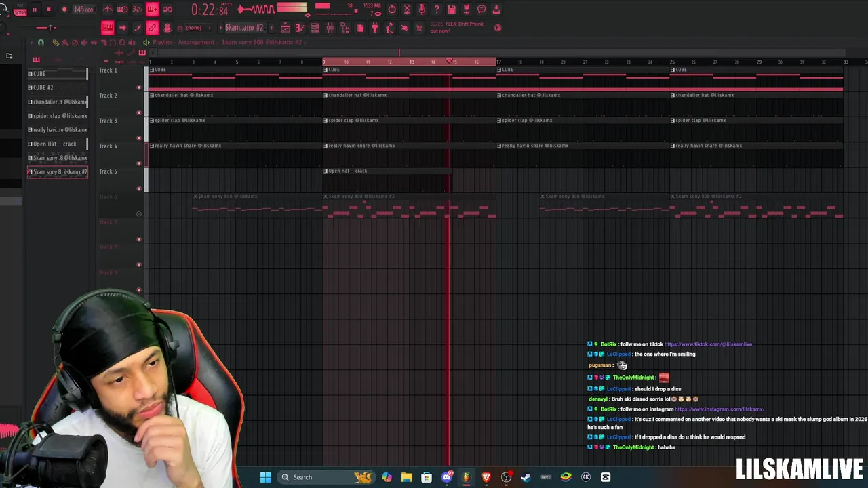This screenshot has width=868, height=488.
Task: Select the playlist zoom magnifier tool
Action: pos(122,43)
